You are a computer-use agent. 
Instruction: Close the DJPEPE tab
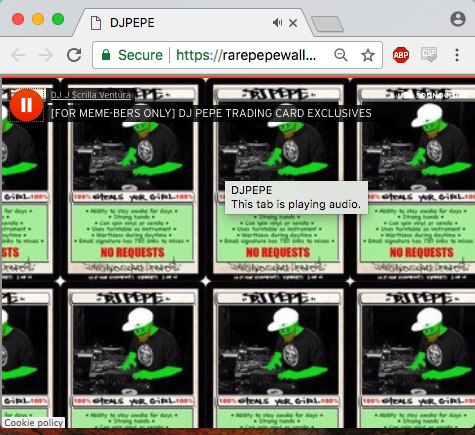[x=293, y=23]
